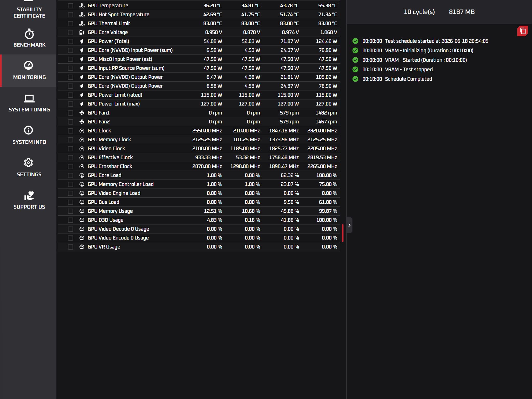Click 2820.00 MHz GPU Clock max value
The width and height of the screenshot is (532, 399).
point(322,131)
